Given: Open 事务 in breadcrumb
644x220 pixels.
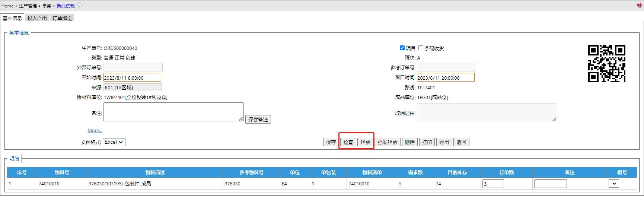Looking at the screenshot, I should click(x=47, y=6).
